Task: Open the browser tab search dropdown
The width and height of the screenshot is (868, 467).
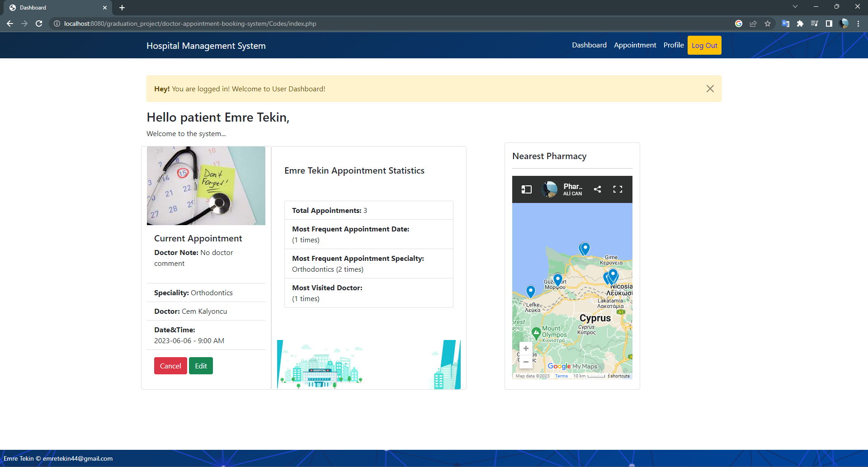Action: 795,6
